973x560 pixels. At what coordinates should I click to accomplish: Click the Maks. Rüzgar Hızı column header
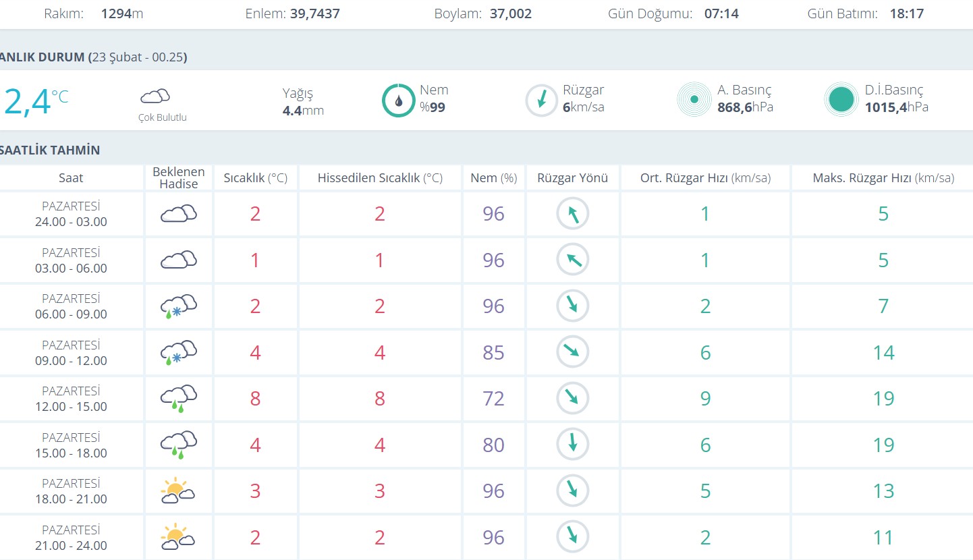(x=883, y=178)
